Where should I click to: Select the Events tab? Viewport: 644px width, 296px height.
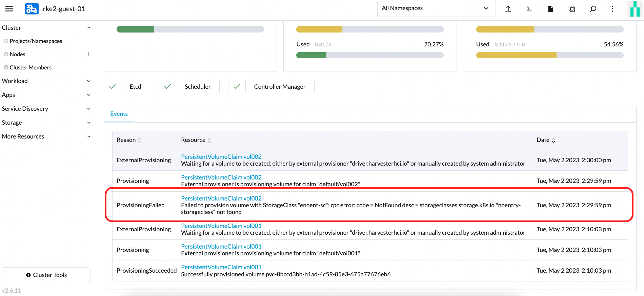click(x=119, y=114)
